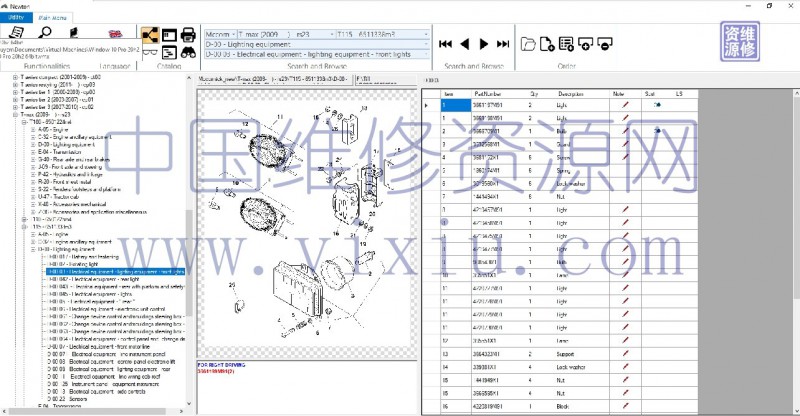Sort by the Description column header
This screenshot has width=800, height=416.
pyautogui.click(x=570, y=94)
